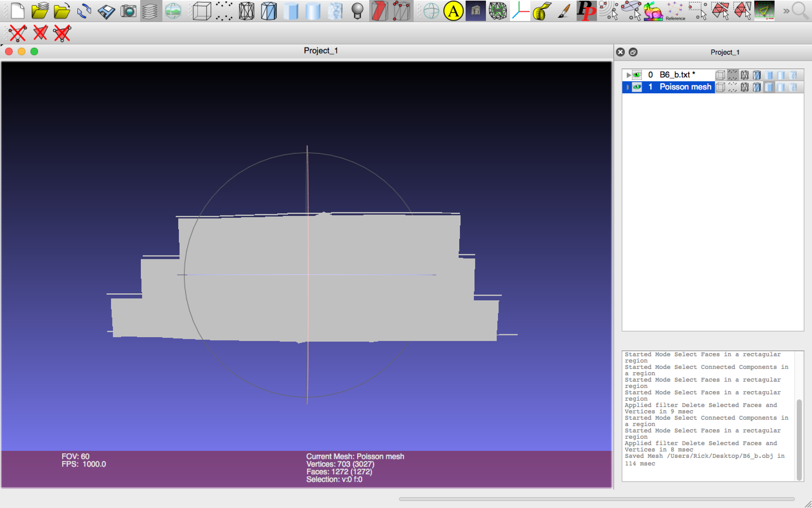Toggle wireframe for B6_b.txt layer
812x508 pixels.
[744, 75]
